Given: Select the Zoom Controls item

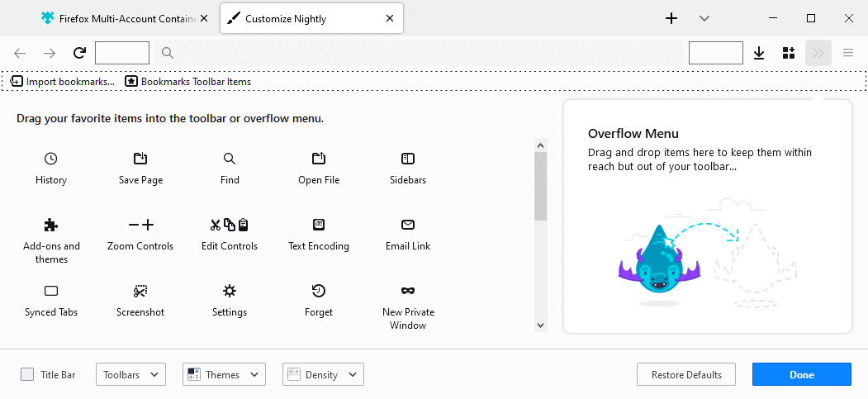Looking at the screenshot, I should click(140, 235).
